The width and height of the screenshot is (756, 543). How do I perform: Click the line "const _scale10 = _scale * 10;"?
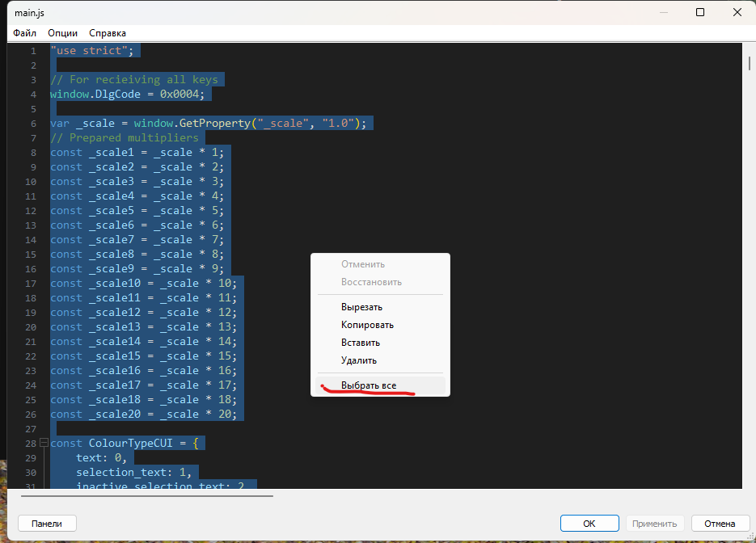144,284
